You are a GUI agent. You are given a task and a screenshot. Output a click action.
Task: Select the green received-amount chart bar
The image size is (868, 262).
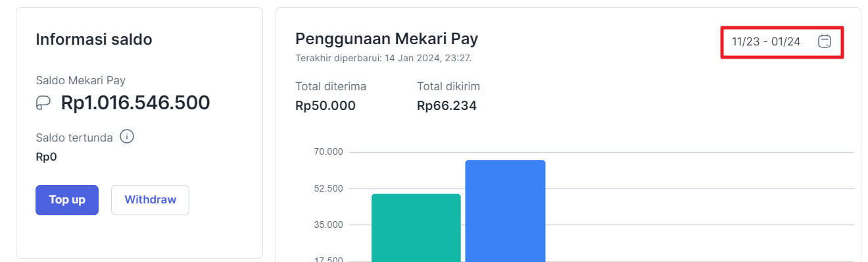(416, 228)
